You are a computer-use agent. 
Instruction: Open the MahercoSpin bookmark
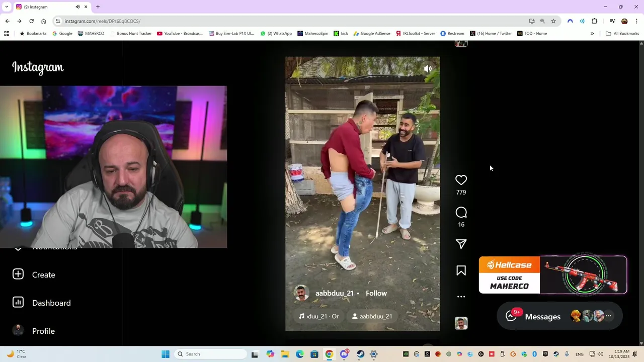[313, 34]
